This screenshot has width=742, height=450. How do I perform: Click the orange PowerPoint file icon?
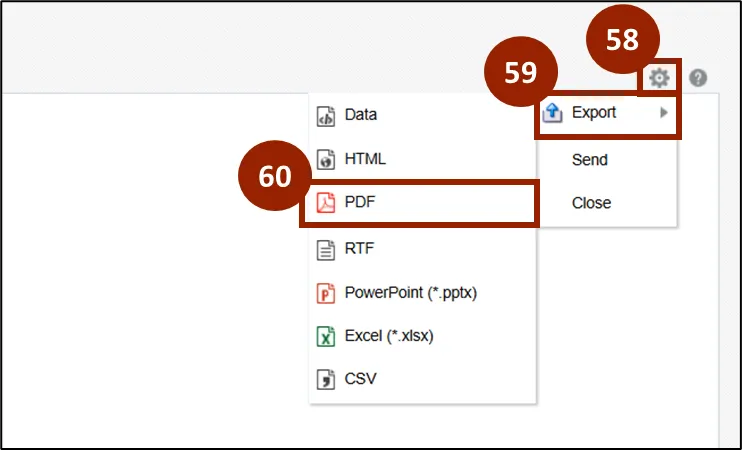(x=325, y=293)
